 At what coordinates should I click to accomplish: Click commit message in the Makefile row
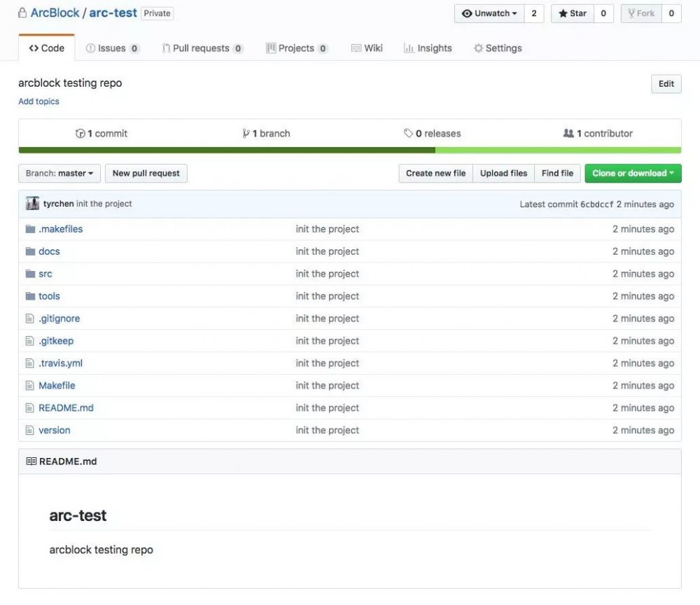click(327, 385)
